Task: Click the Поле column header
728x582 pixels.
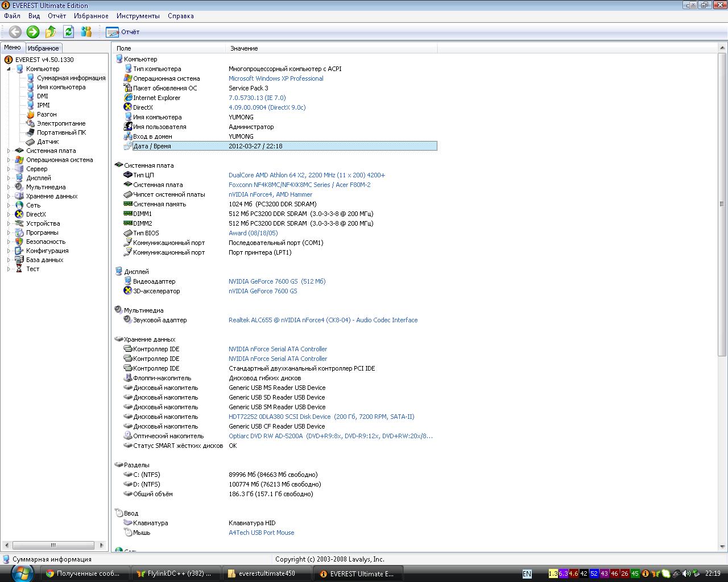Action: tap(169, 48)
